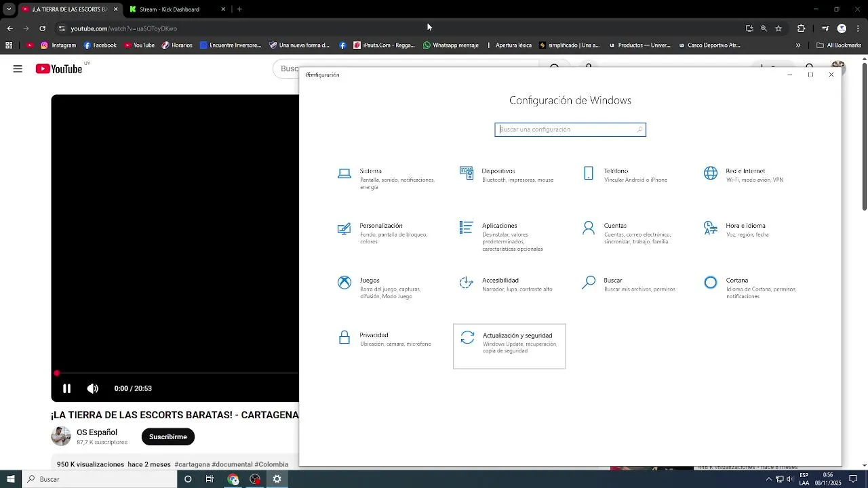Go to YouTube home via logo
Screen dimensions: 868x488
59,68
